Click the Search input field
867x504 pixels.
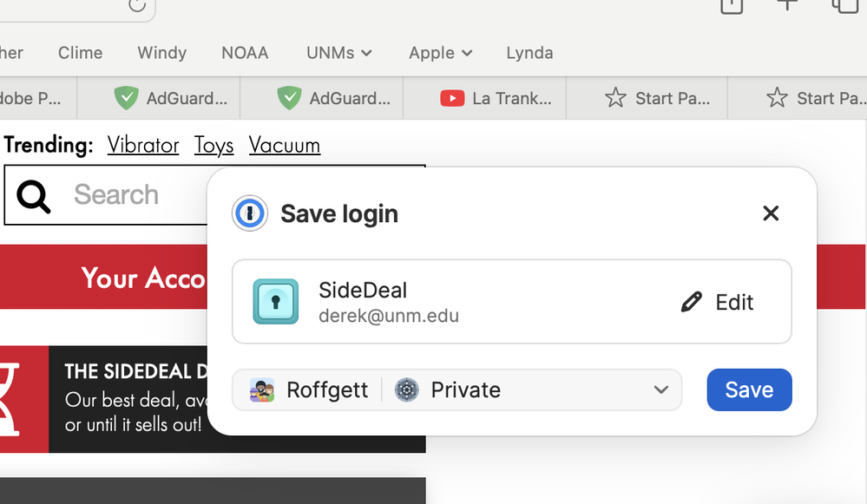click(130, 195)
